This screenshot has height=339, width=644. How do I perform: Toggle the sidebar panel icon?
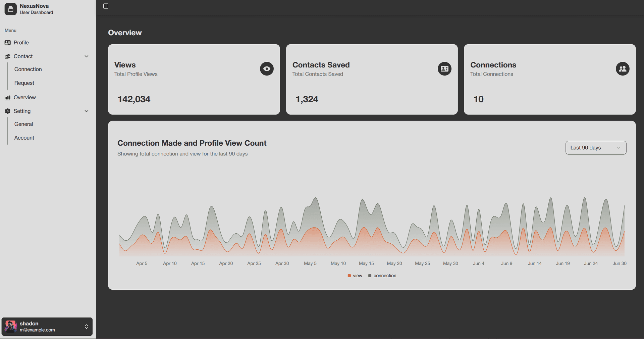tap(106, 6)
